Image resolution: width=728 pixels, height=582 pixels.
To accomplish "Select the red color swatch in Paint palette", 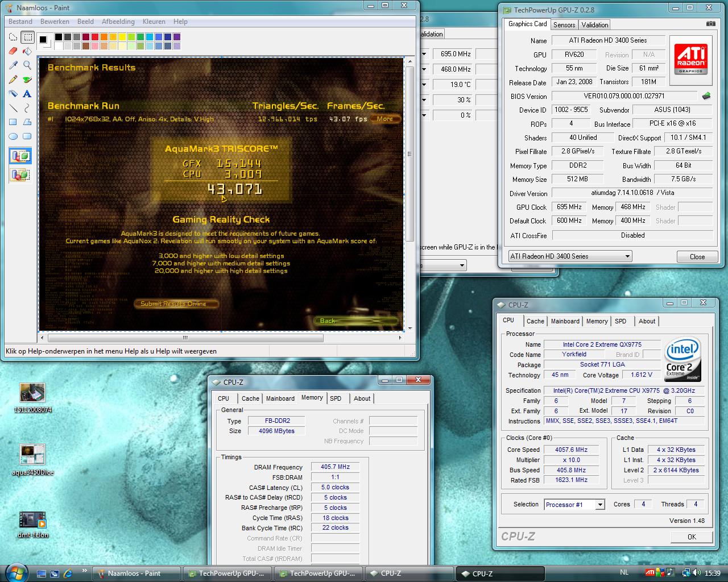I will coord(94,38).
